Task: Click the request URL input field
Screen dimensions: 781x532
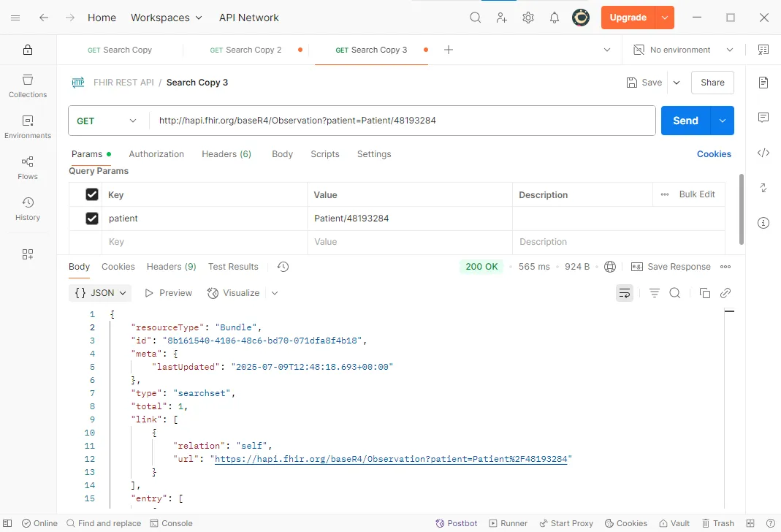Action: 402,121
